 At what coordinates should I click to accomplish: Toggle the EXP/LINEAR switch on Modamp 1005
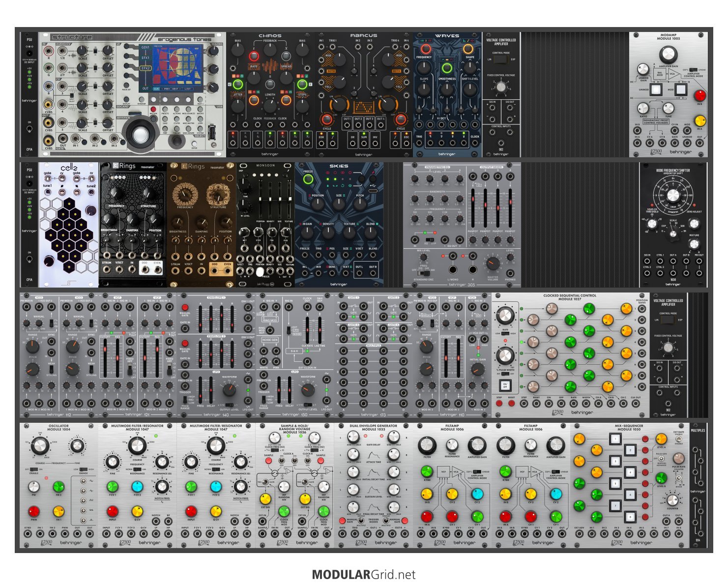[x=693, y=70]
